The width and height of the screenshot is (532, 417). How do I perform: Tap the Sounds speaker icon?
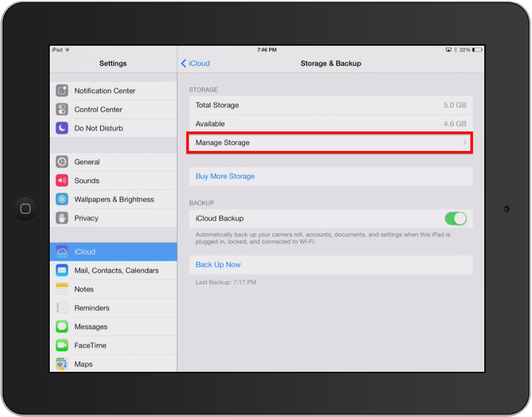pos(62,180)
